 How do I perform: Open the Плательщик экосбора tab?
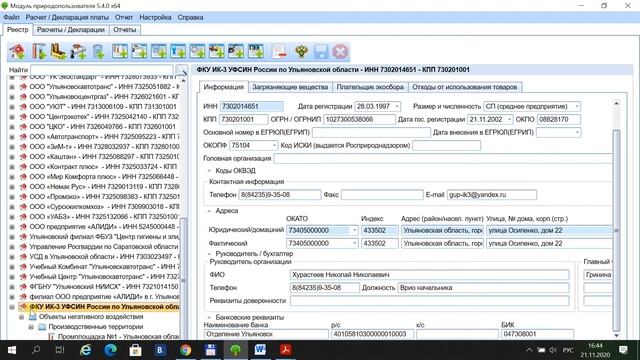[370, 87]
